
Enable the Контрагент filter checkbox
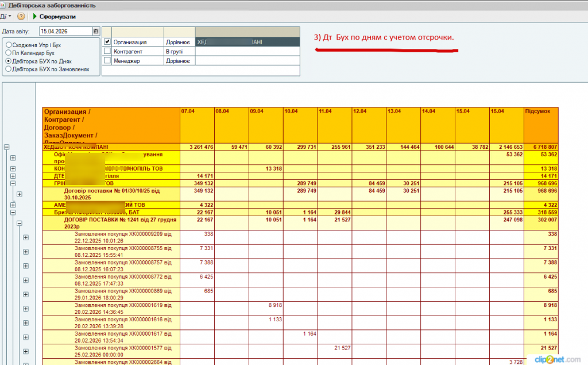(x=107, y=51)
